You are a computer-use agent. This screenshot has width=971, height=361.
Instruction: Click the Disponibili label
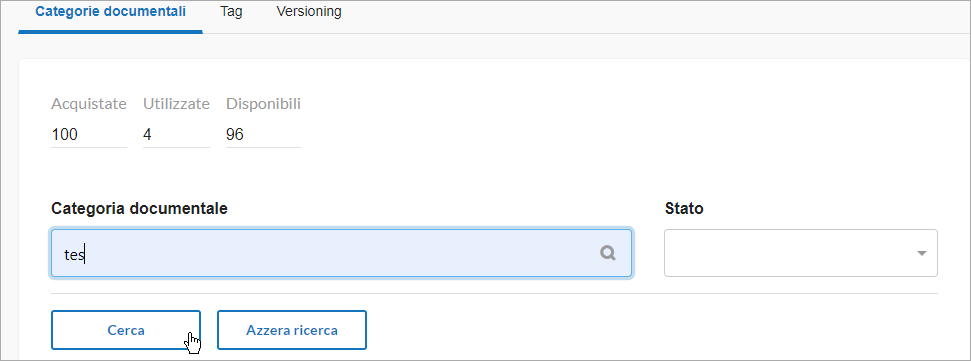tap(263, 104)
